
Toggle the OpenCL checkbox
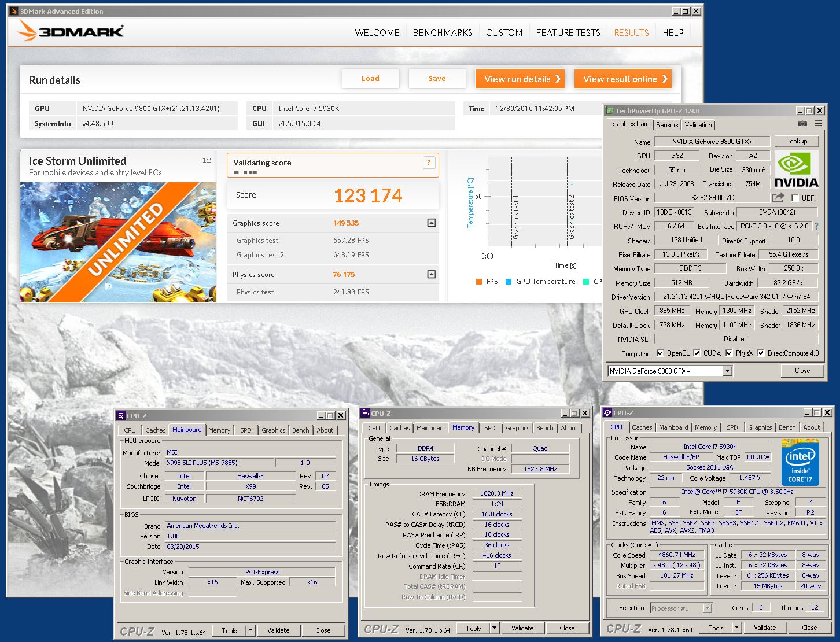(660, 353)
